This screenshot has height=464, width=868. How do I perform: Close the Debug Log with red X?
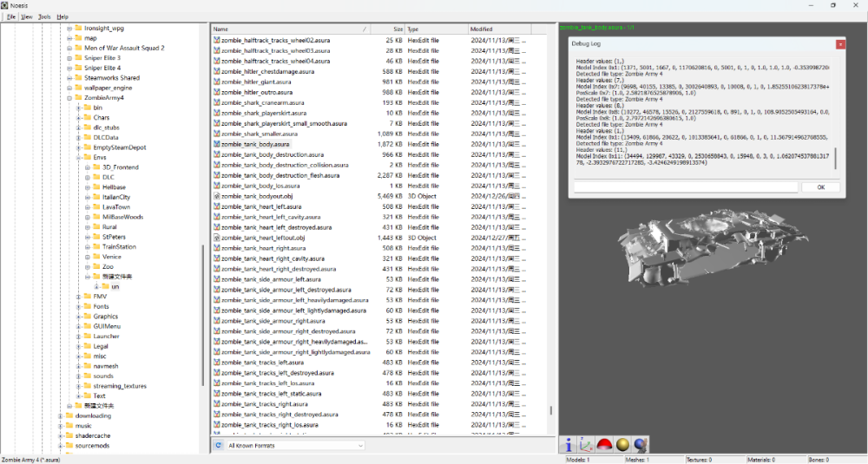[x=839, y=42]
